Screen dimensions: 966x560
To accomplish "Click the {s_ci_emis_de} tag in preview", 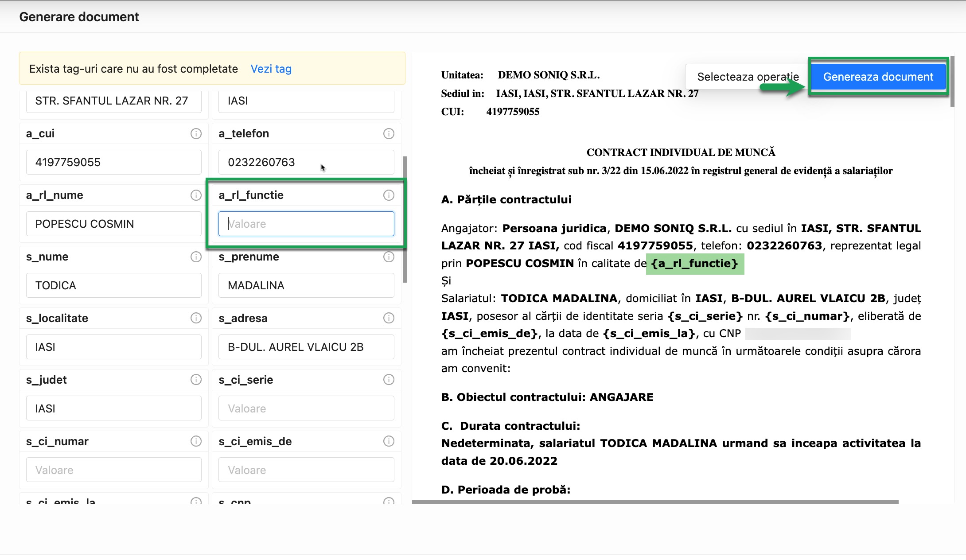I will tap(490, 334).
